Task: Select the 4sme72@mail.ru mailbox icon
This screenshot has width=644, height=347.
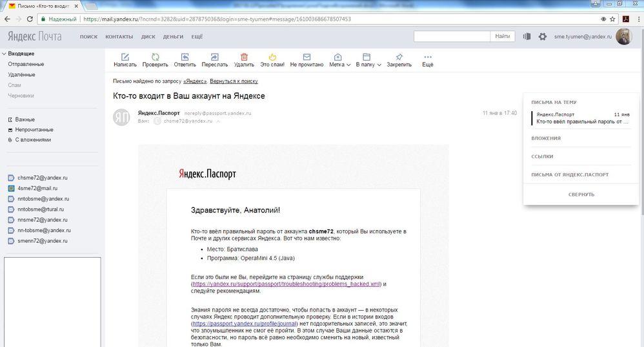Action: tap(11, 188)
